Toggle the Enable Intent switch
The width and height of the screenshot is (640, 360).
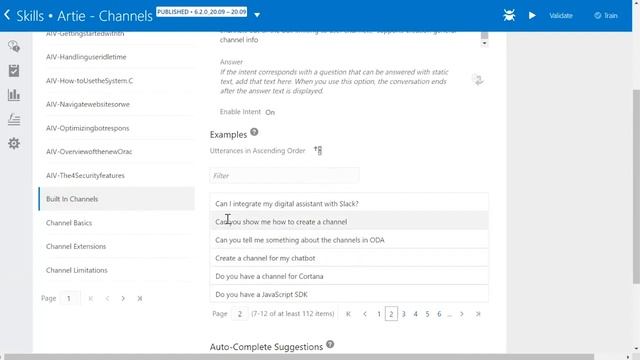pyautogui.click(x=270, y=112)
